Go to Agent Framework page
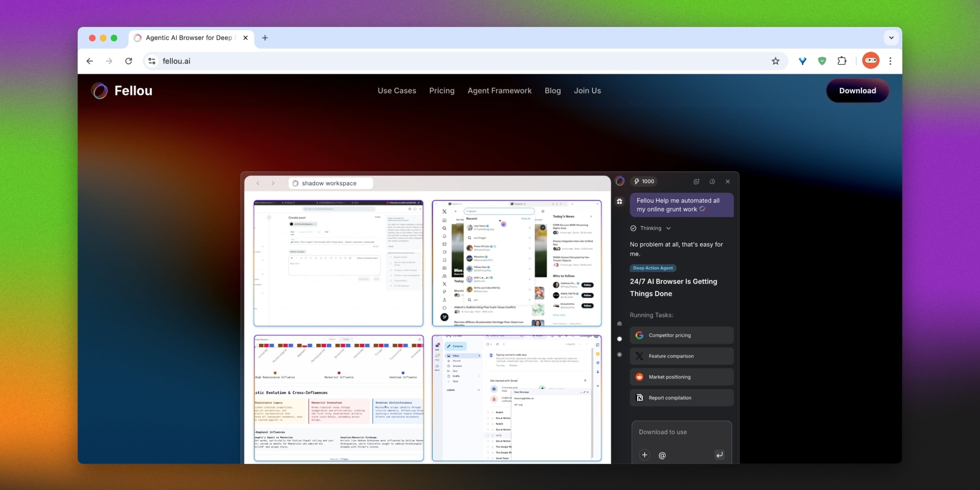The height and width of the screenshot is (490, 980). 499,91
